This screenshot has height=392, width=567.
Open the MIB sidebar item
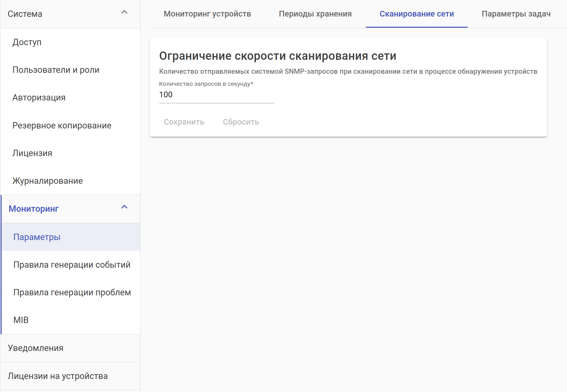click(x=21, y=320)
